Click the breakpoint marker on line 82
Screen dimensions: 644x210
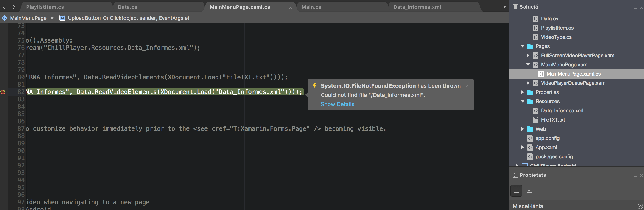(3, 92)
